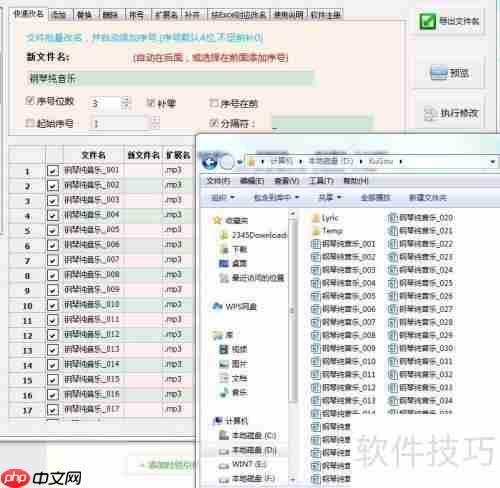Adjust the 序号位数 spinner arrows
Screen dimensions: 500x488
(x=125, y=103)
